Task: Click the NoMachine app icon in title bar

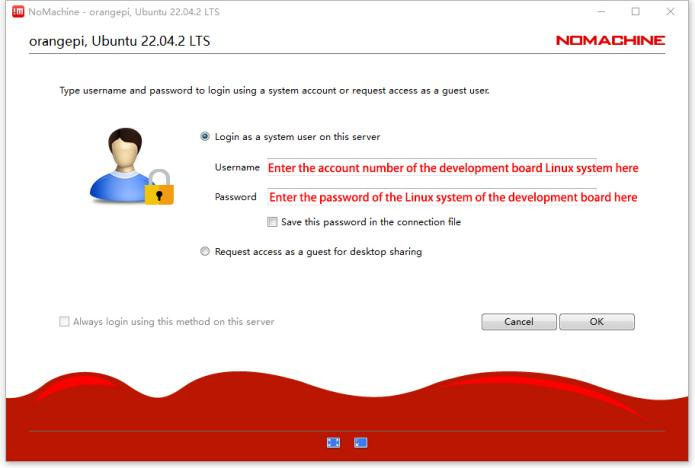Action: click(x=12, y=11)
